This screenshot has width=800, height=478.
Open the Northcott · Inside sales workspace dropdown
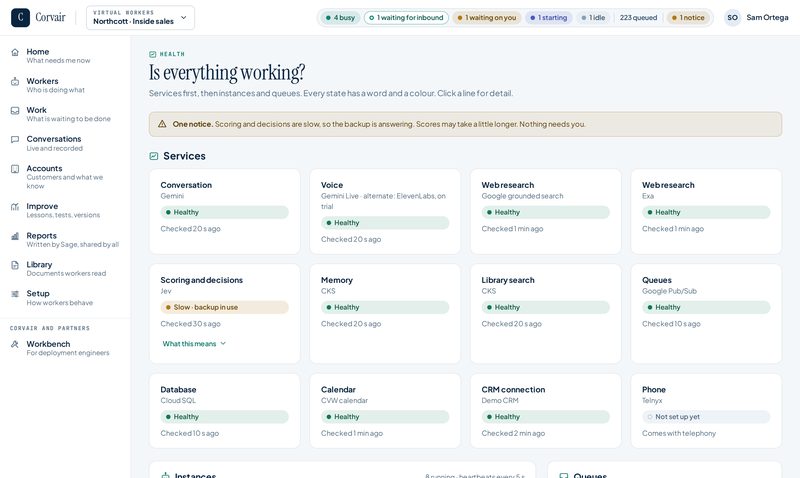pyautogui.click(x=140, y=18)
